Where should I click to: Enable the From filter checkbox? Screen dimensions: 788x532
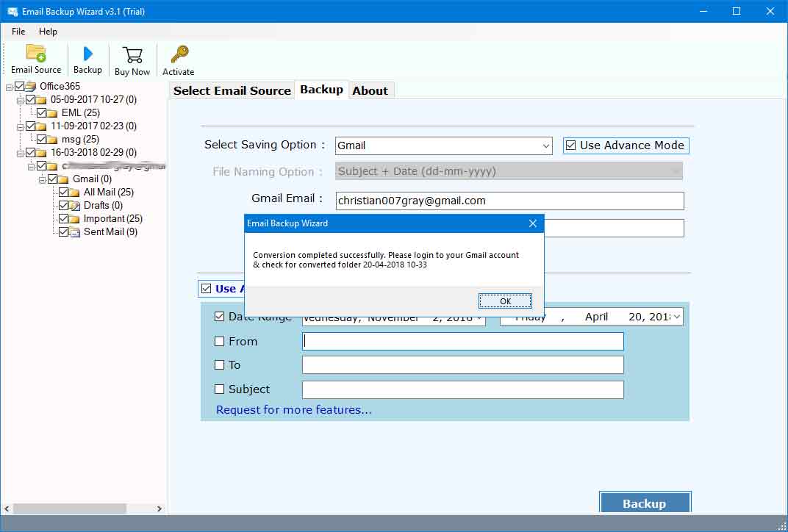(219, 342)
